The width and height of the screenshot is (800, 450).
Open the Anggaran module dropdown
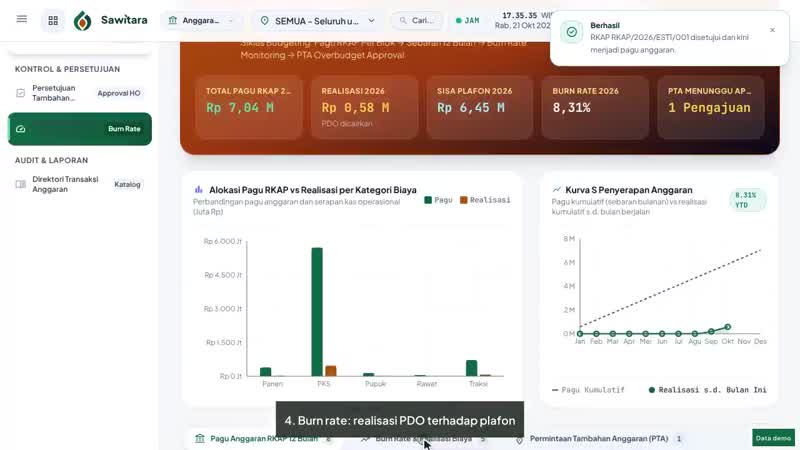[x=202, y=20]
